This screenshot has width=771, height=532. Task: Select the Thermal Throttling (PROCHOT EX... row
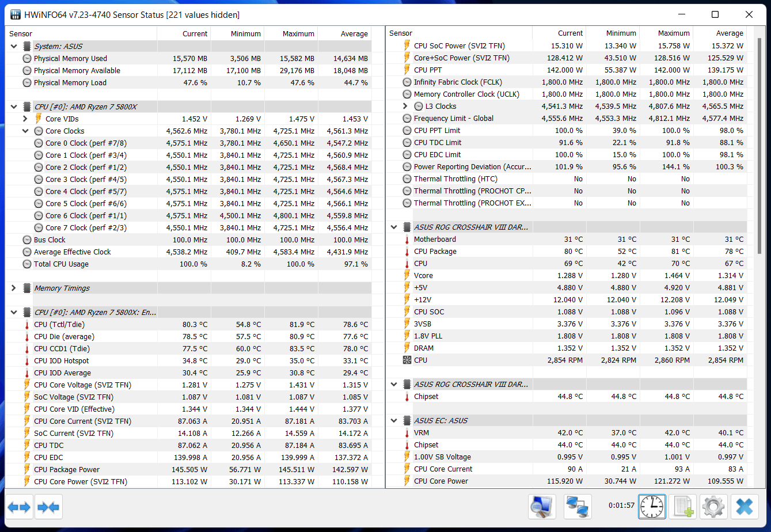[567, 203]
